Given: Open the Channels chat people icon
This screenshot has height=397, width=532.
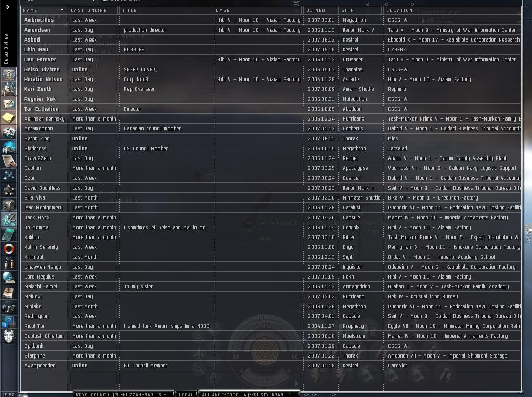Looking at the screenshot, I should tap(8, 263).
